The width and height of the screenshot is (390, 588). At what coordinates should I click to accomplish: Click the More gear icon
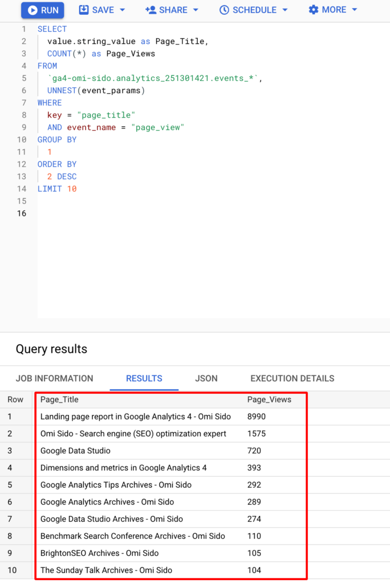[314, 10]
